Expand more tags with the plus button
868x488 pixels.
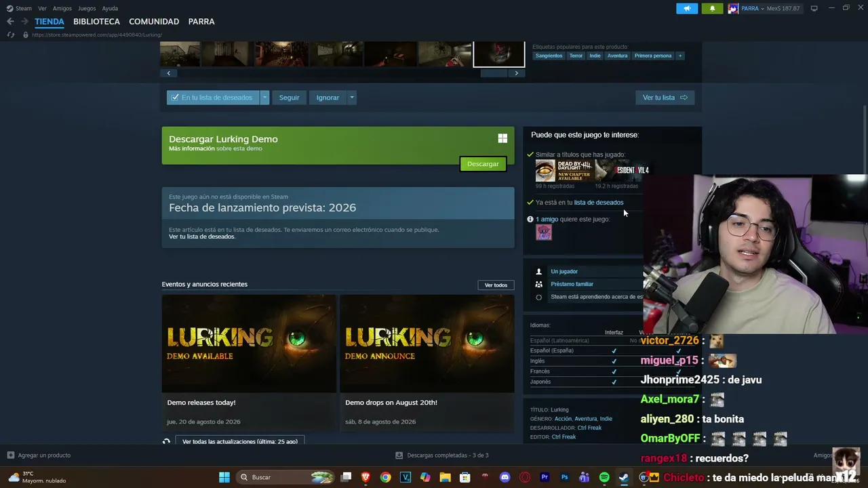point(679,56)
